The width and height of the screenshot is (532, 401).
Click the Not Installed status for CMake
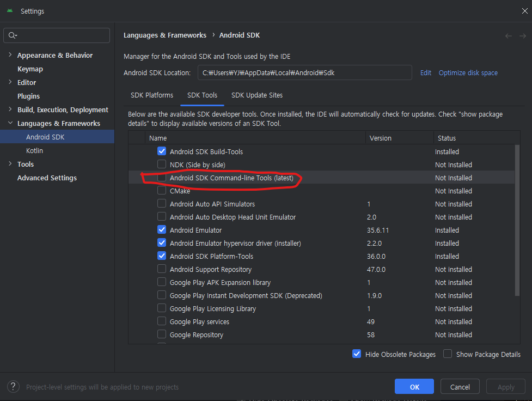[453, 191]
